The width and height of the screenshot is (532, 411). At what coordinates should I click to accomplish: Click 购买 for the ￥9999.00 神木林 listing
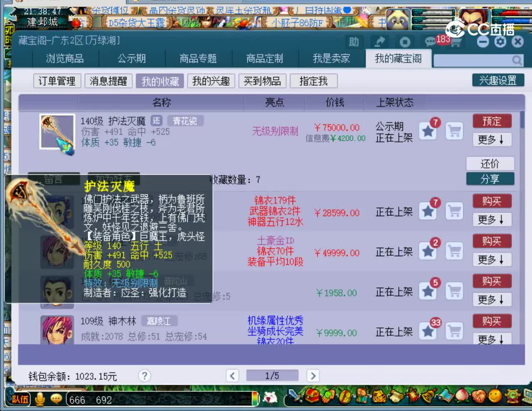point(492,321)
